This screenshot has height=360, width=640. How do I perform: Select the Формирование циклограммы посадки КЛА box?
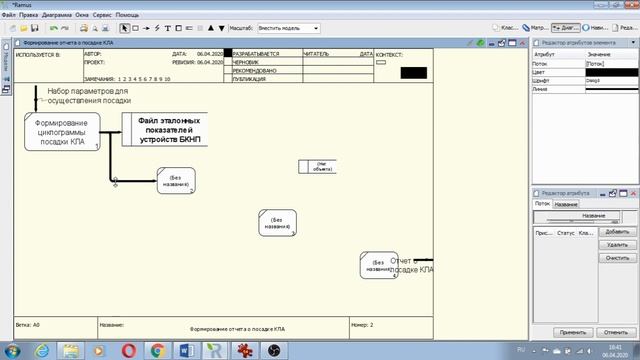[62, 132]
